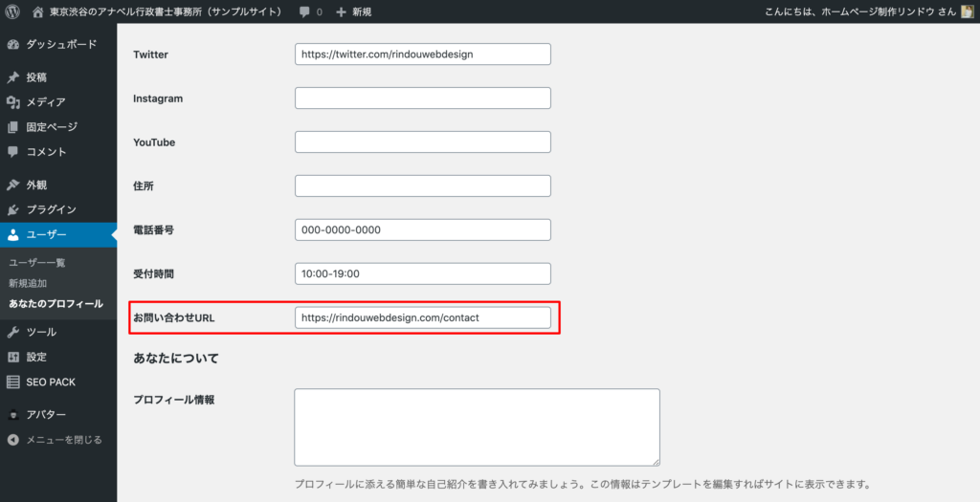
Task: Open ユーザー一覧 submenu link
Action: pos(37,263)
